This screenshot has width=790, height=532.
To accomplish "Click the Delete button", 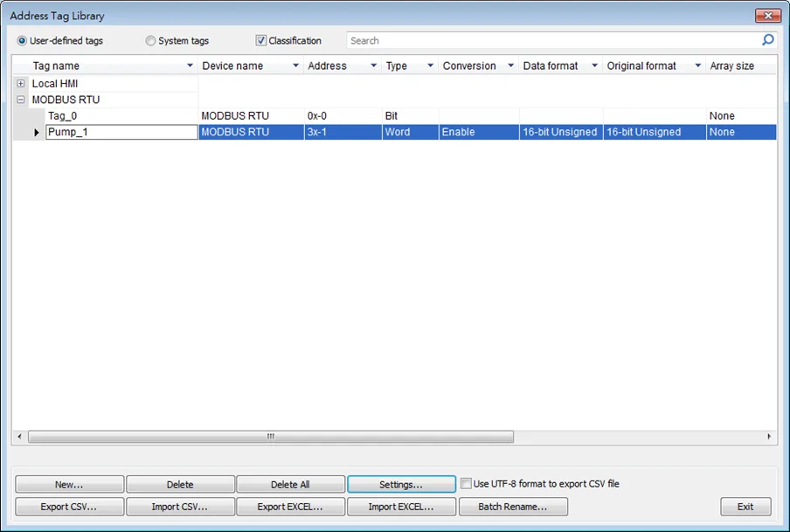I will coord(180,484).
